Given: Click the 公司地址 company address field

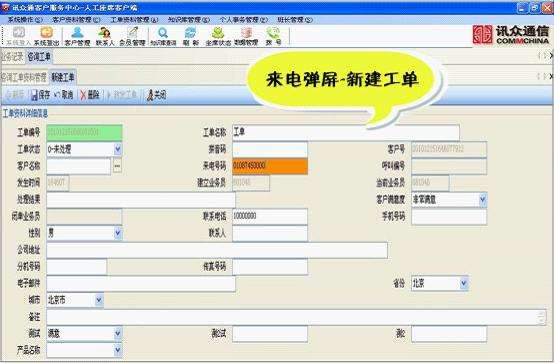Looking at the screenshot, I should [217, 250].
